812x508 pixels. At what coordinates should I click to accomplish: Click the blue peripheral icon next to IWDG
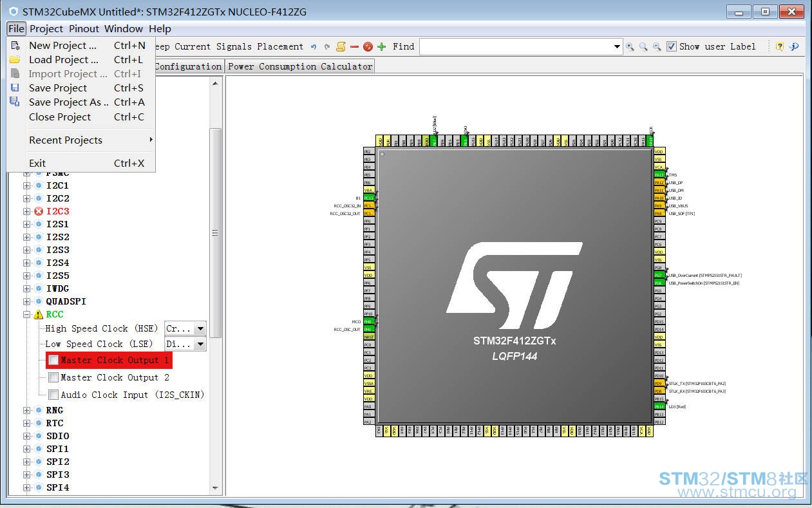(39, 288)
